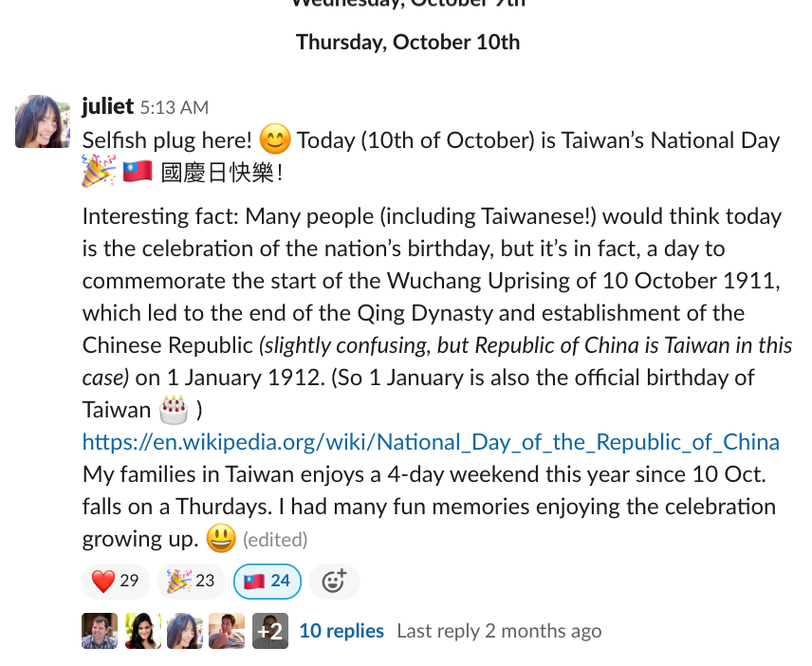The height and width of the screenshot is (666, 812).
Task: Toggle the party popper reaction with 23
Action: [191, 581]
